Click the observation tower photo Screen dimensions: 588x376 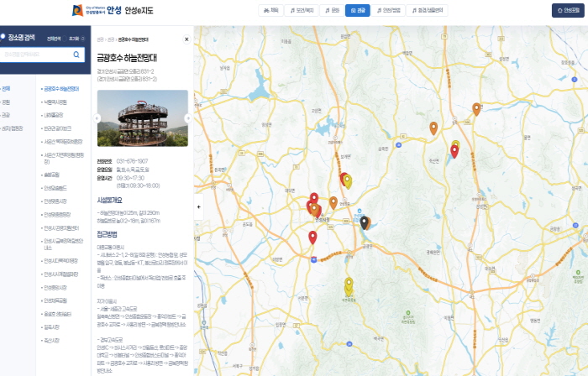141,118
